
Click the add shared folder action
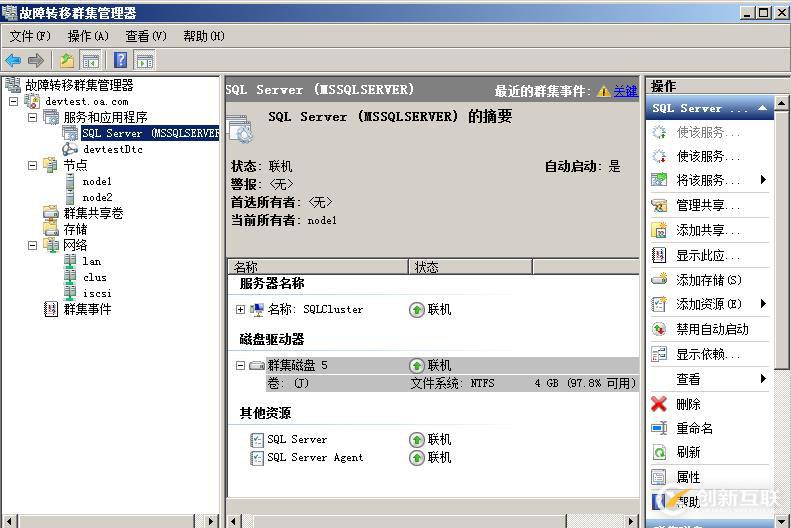(x=708, y=230)
